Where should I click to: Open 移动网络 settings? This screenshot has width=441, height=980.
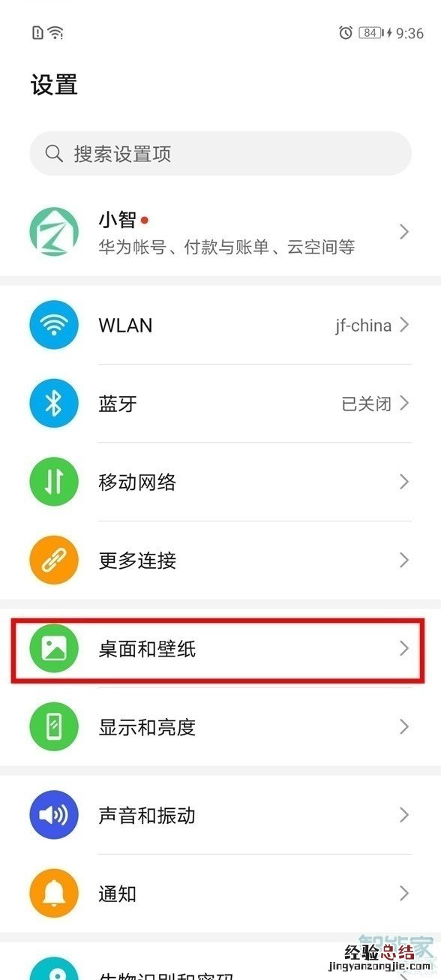pyautogui.click(x=220, y=482)
